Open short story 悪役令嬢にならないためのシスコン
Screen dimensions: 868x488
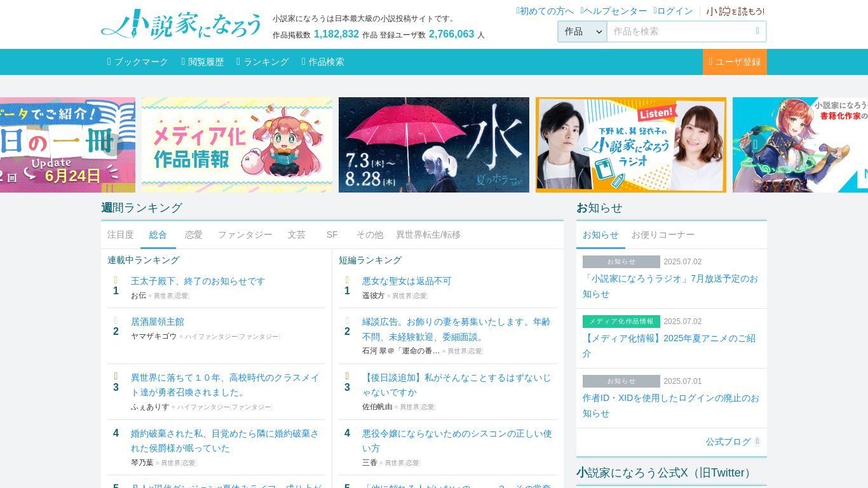pyautogui.click(x=457, y=441)
